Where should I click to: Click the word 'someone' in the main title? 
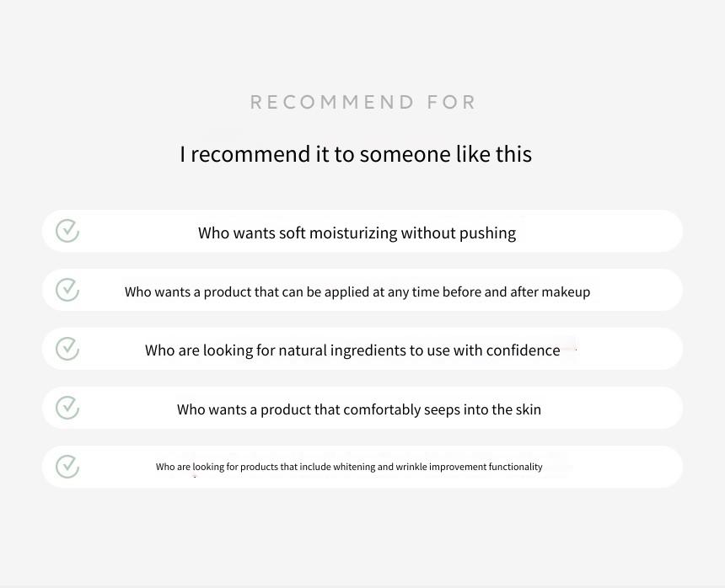pos(405,154)
